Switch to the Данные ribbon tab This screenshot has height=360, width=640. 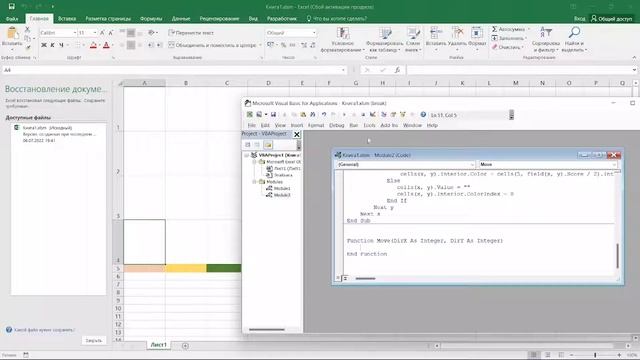181,19
